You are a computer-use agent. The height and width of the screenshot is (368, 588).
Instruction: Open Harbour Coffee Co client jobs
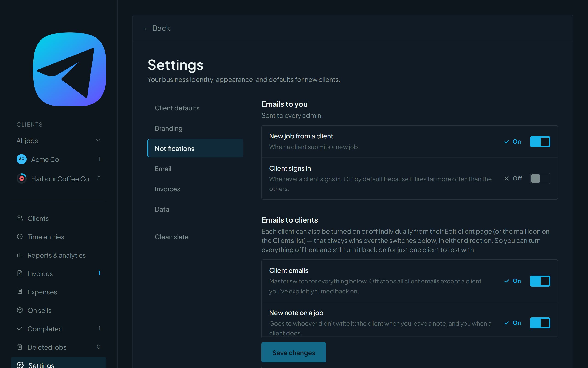point(59,179)
